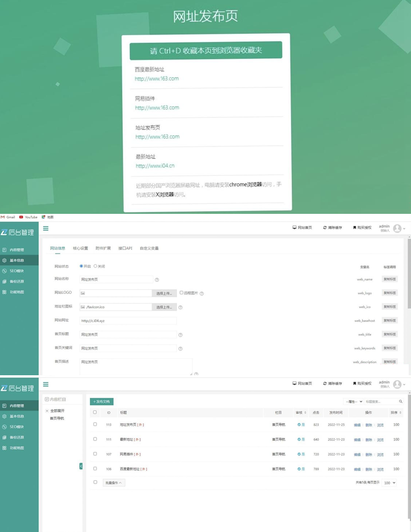Open the 属性 filter dropdown
Viewport: 411px width, 532px height.
(x=353, y=401)
